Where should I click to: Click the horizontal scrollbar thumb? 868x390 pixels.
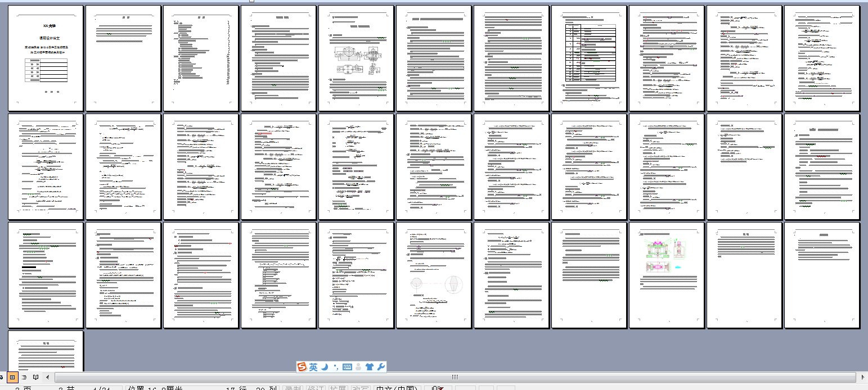(x=454, y=377)
